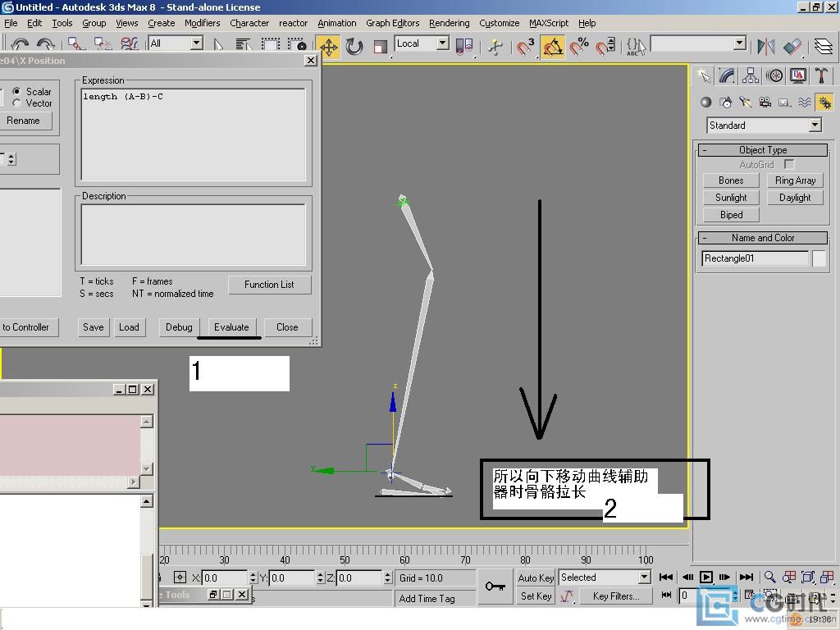Screen dimensions: 840x630
Task: Click the Debug button
Action: click(179, 327)
